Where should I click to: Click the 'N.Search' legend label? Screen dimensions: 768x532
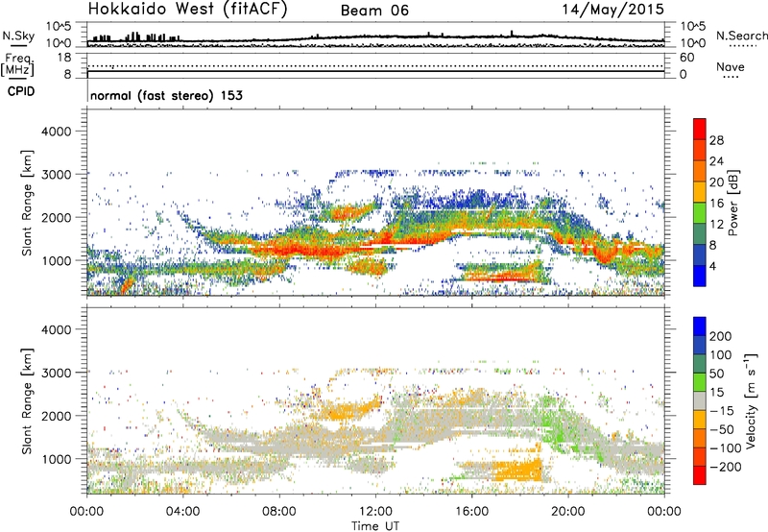tap(741, 36)
